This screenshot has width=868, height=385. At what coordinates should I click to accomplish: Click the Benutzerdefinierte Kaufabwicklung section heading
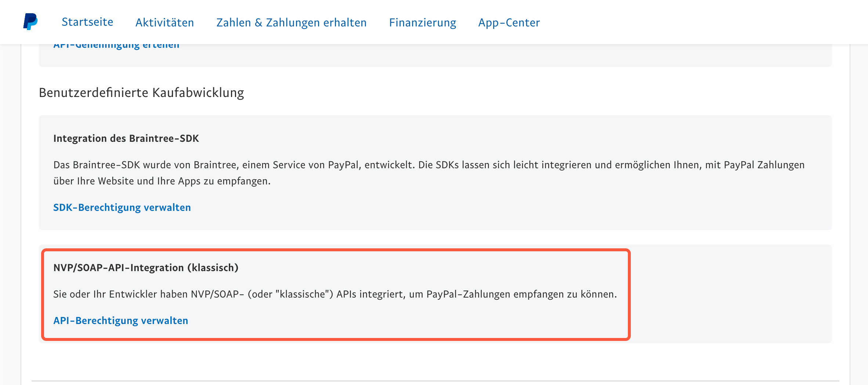coord(141,93)
